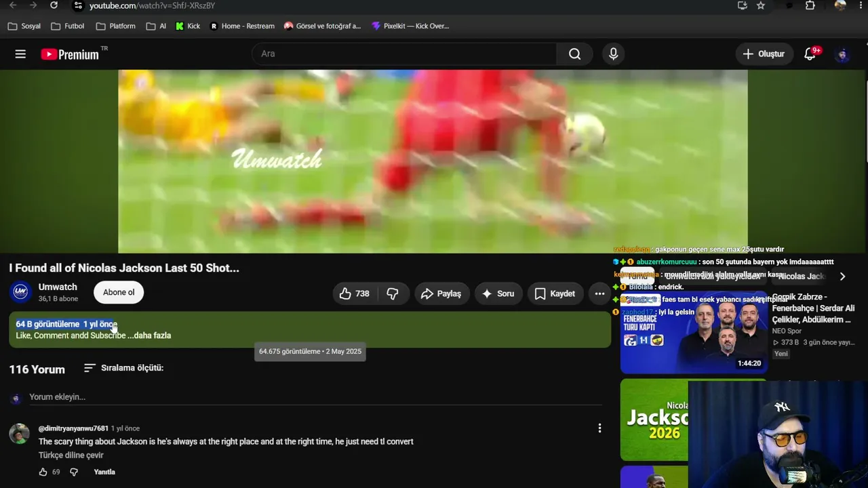Select the '116 Yorum' comment count text
This screenshot has height=488, width=868.
37,369
